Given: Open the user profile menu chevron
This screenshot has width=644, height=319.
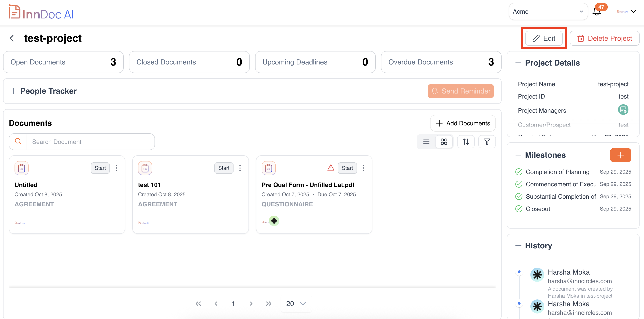Looking at the screenshot, I should (633, 11).
